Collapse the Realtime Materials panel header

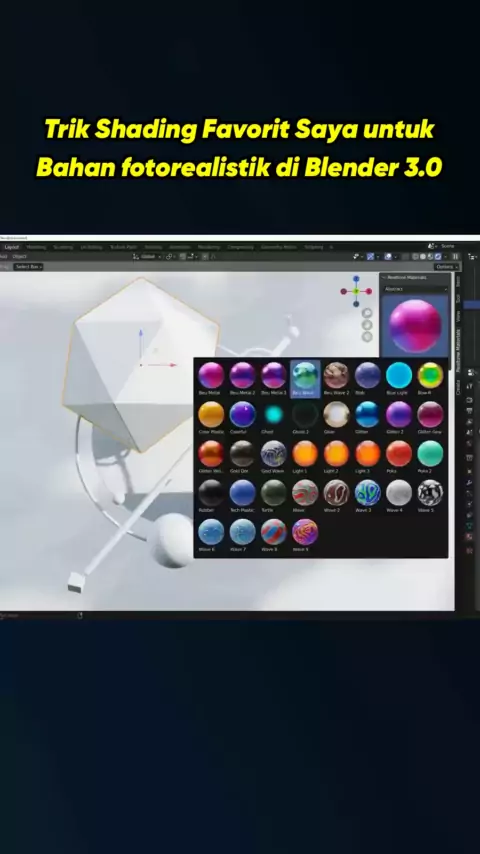click(415, 278)
